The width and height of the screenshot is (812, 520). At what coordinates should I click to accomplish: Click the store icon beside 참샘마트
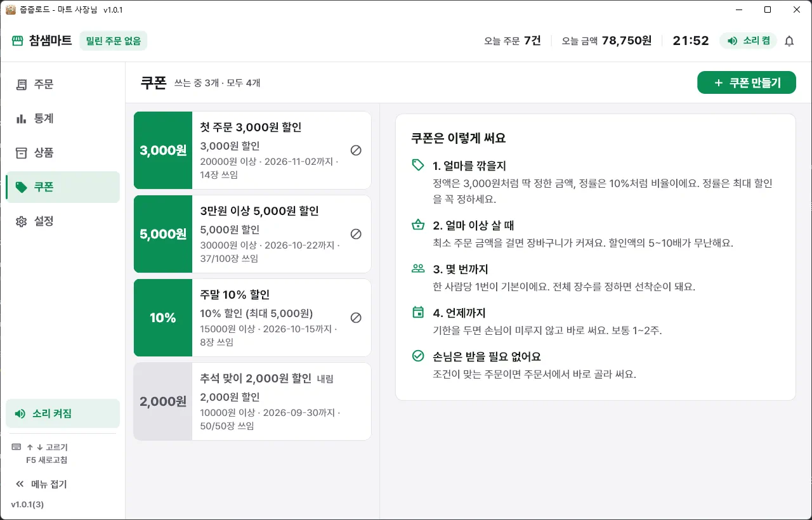click(x=18, y=41)
